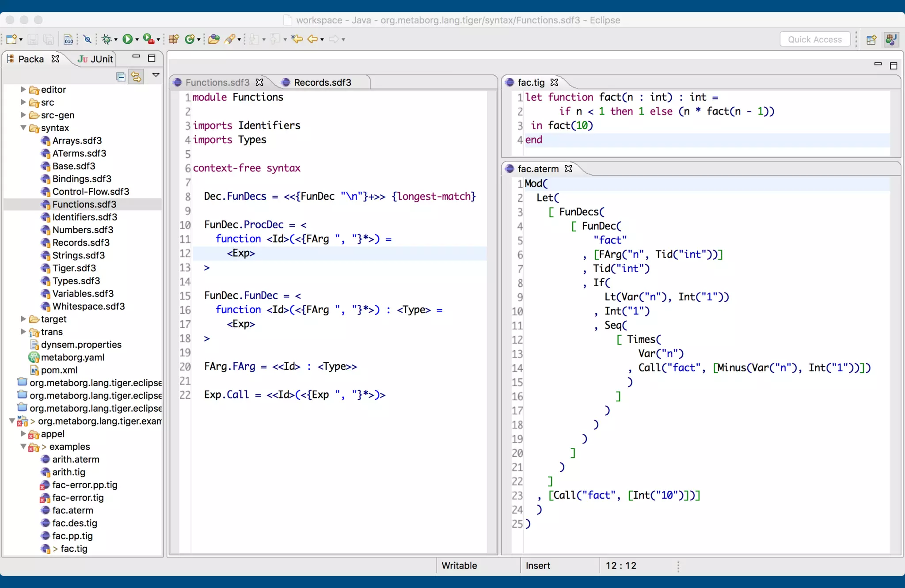Screen dimensions: 905x588
Task: Click the Last Edit Location arrow
Action: [x=297, y=39]
